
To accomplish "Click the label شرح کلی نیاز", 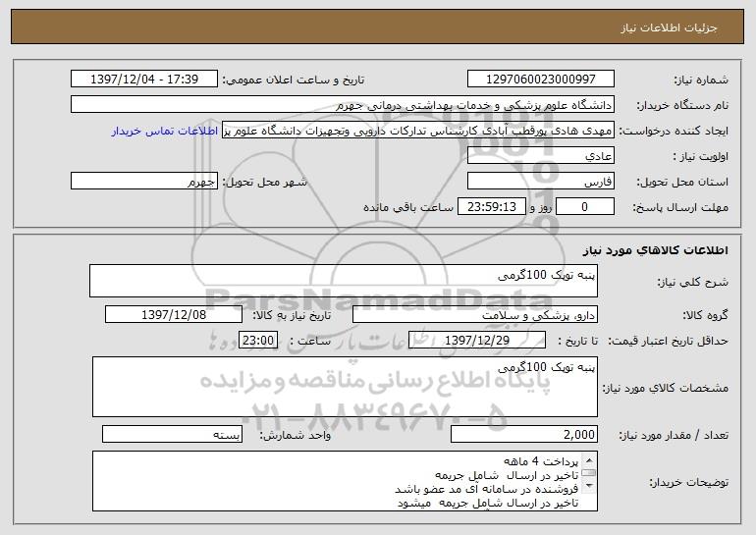I will [x=693, y=282].
